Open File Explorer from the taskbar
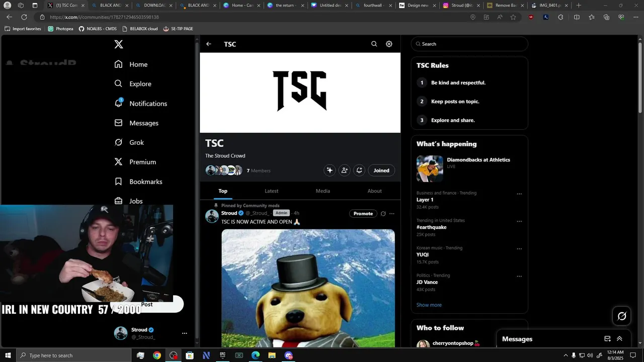Image resolution: width=644 pixels, height=362 pixels. click(x=272, y=355)
